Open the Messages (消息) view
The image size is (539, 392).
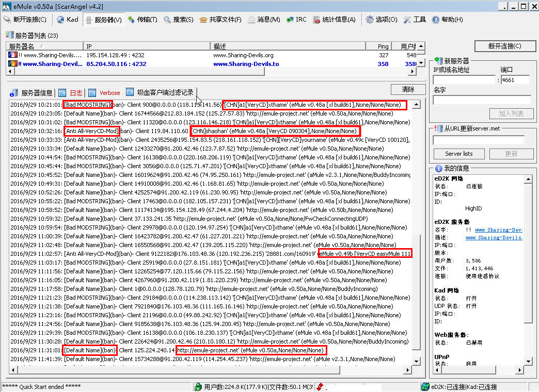264,20
